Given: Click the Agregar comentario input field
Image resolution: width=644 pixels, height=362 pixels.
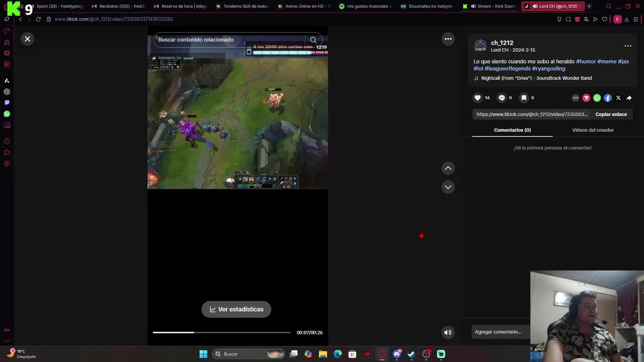Looking at the screenshot, I should [501, 332].
